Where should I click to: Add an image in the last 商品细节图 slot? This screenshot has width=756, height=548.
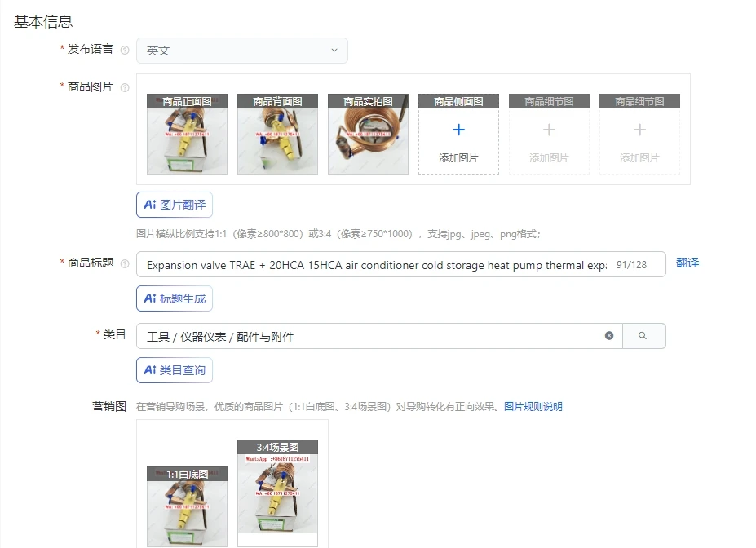(640, 134)
